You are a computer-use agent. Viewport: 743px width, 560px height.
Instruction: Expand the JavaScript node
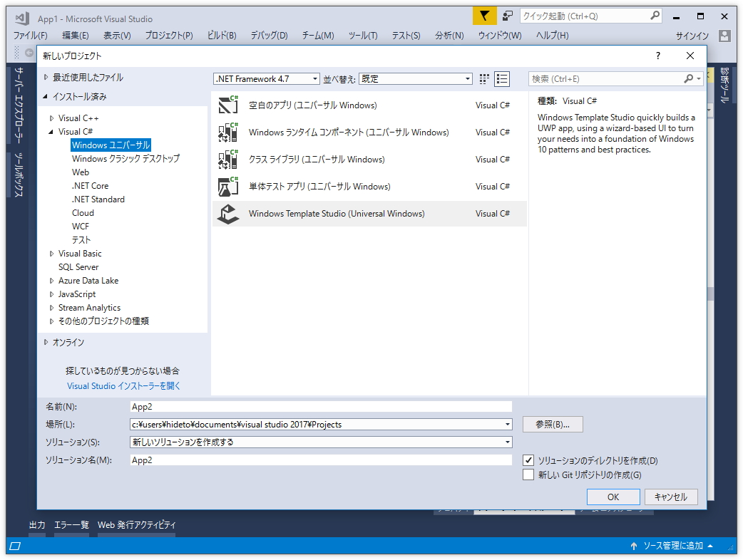[51, 294]
